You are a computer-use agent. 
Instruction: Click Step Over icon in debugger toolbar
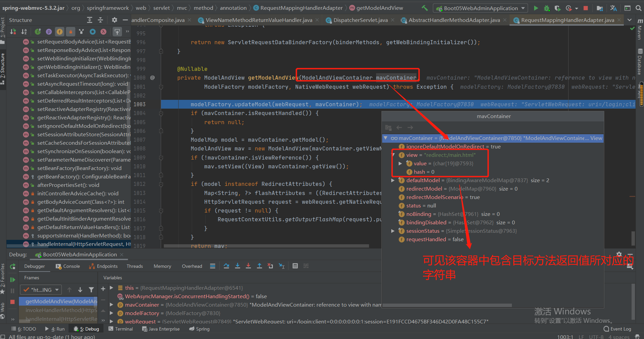point(226,266)
